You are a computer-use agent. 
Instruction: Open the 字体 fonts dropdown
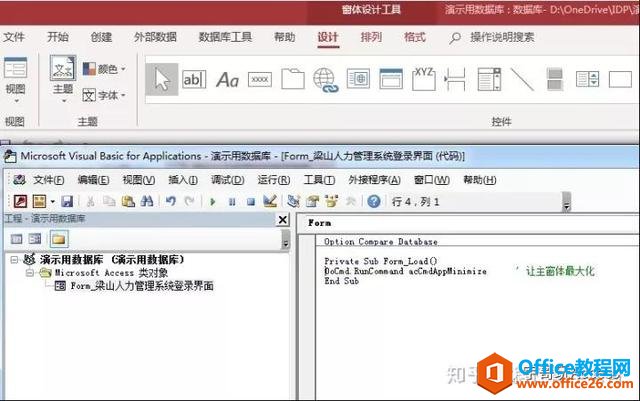click(104, 95)
